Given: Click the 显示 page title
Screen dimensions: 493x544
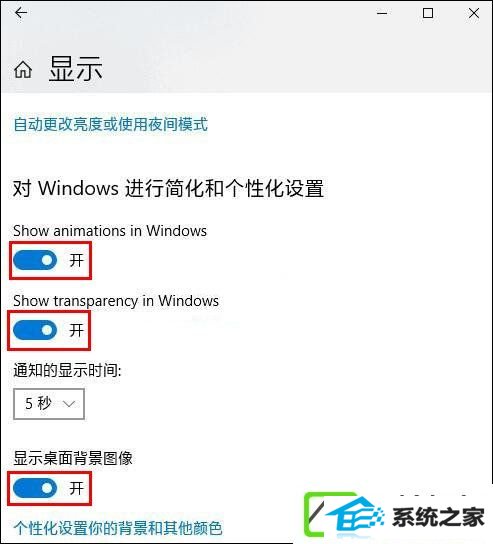Looking at the screenshot, I should [x=76, y=69].
